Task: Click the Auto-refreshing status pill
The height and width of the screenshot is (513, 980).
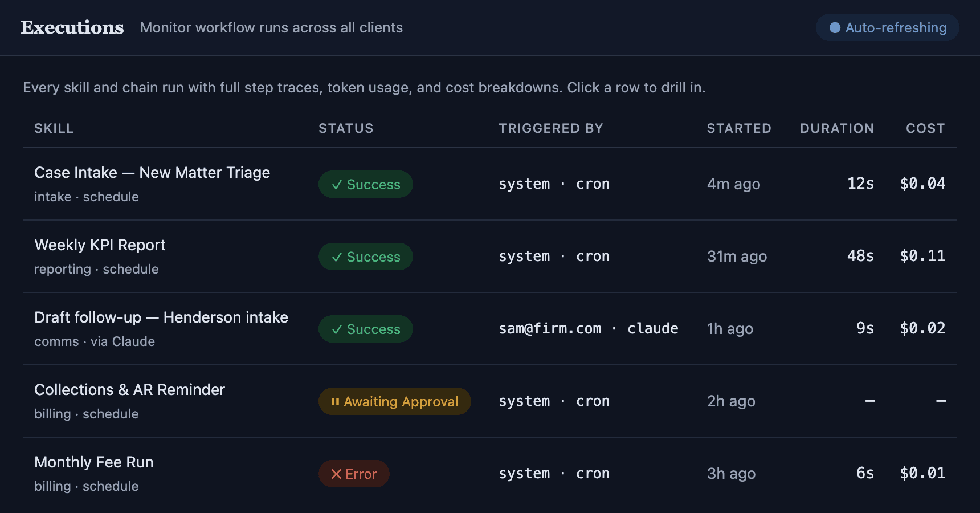Action: 887,27
